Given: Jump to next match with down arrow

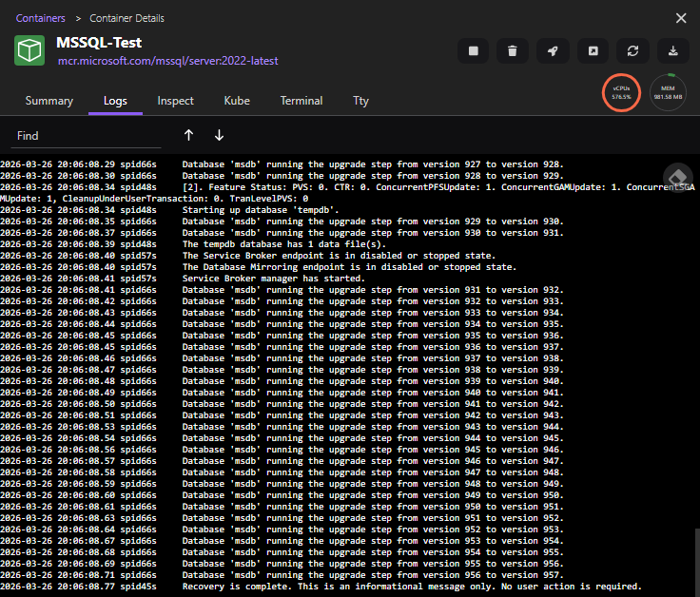Looking at the screenshot, I should click(219, 135).
